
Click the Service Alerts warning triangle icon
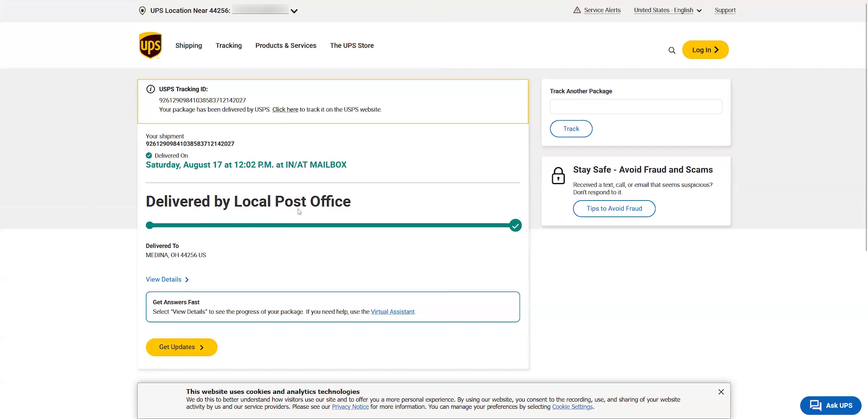[577, 10]
